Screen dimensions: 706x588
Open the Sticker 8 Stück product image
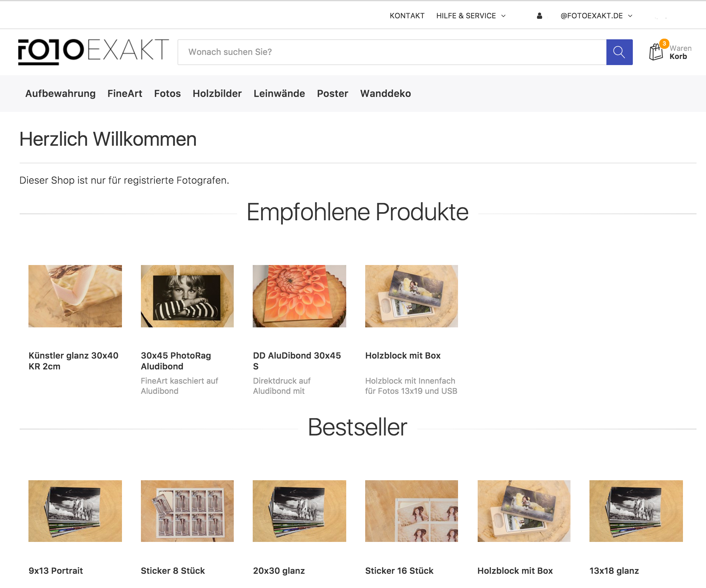[187, 511]
